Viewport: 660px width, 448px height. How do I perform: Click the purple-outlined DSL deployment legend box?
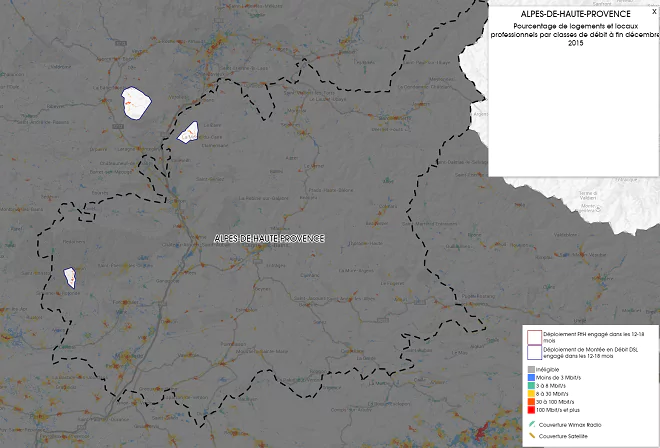(534, 352)
